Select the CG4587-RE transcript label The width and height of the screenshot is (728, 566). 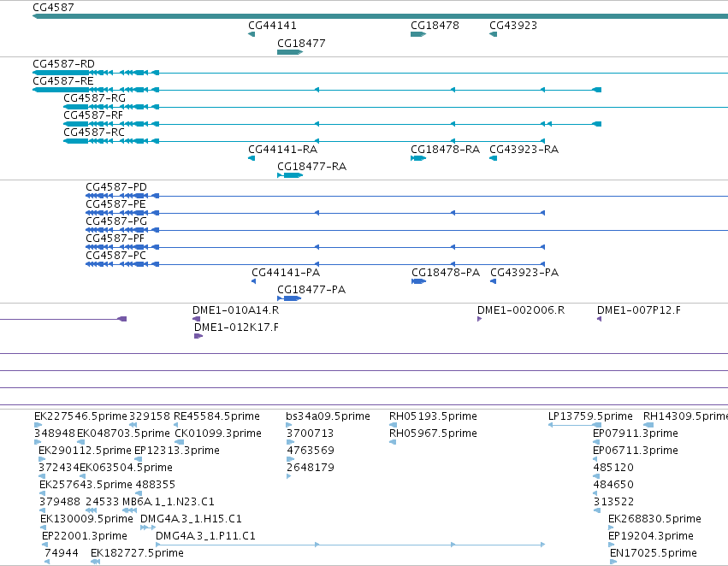click(63, 80)
